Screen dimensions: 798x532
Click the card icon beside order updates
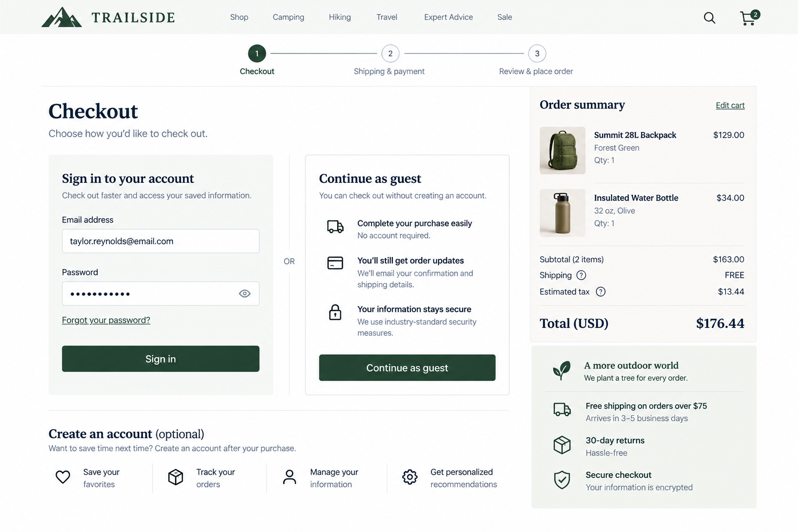pyautogui.click(x=335, y=263)
